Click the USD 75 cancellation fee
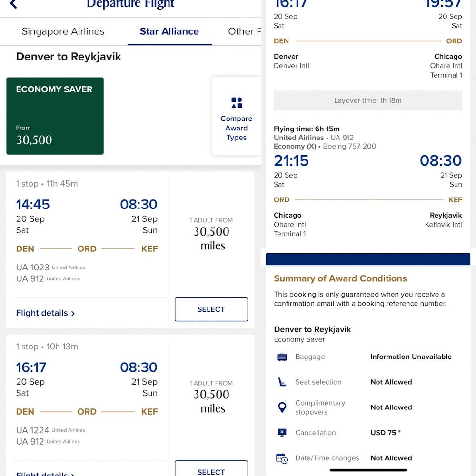The image size is (476, 476). (385, 433)
